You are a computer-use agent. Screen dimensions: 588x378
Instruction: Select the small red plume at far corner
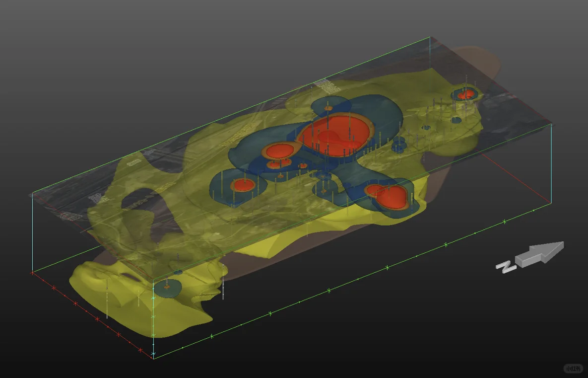[x=466, y=94]
